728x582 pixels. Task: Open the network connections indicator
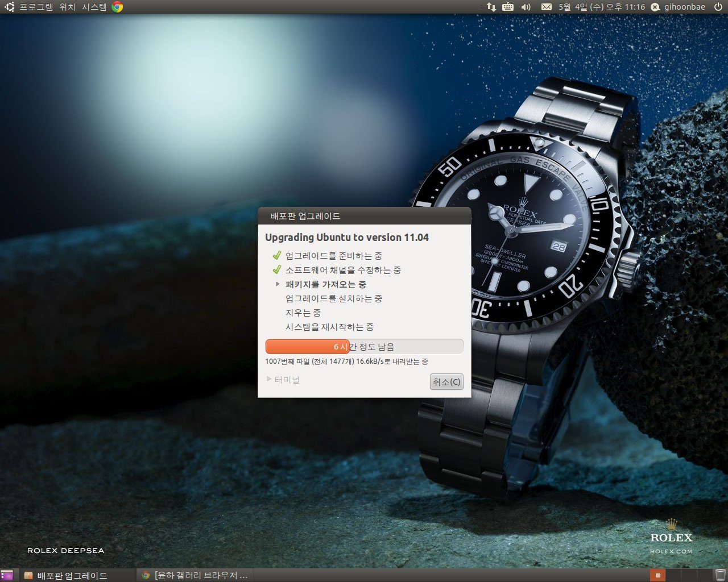pos(491,7)
